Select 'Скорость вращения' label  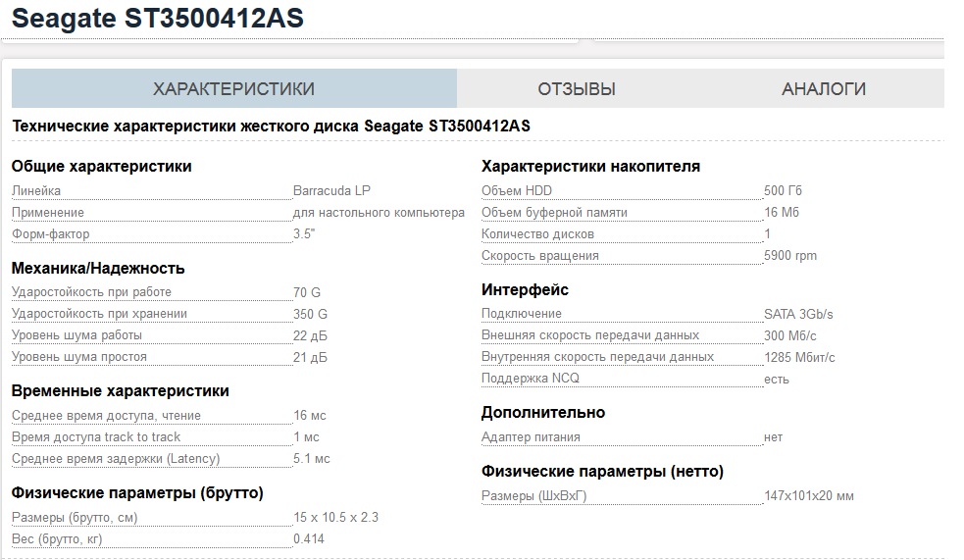pos(539,256)
